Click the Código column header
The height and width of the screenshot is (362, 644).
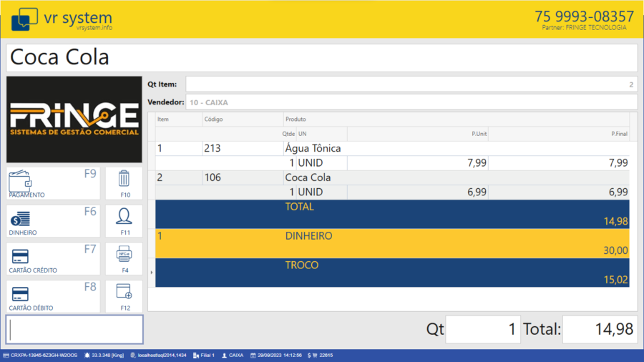point(243,119)
